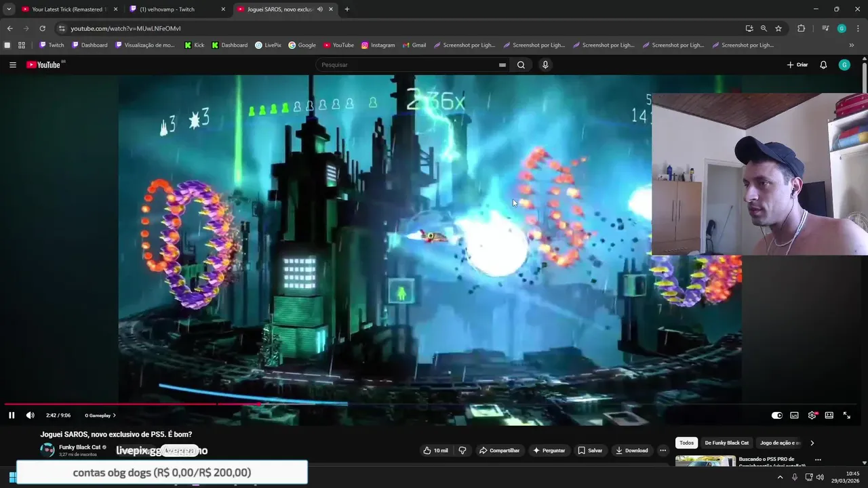Image resolution: width=868 pixels, height=488 pixels.
Task: Open the Funky Black Cat channel name
Action: coord(80,447)
